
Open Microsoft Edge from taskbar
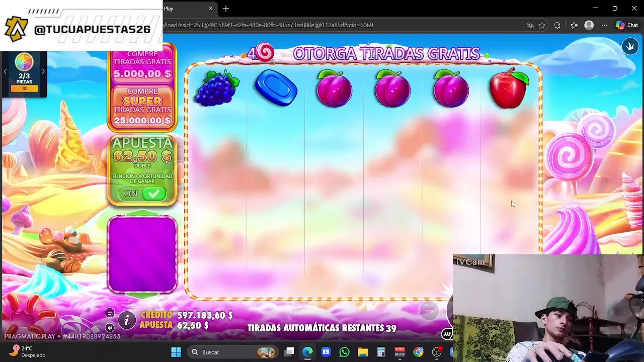click(307, 352)
